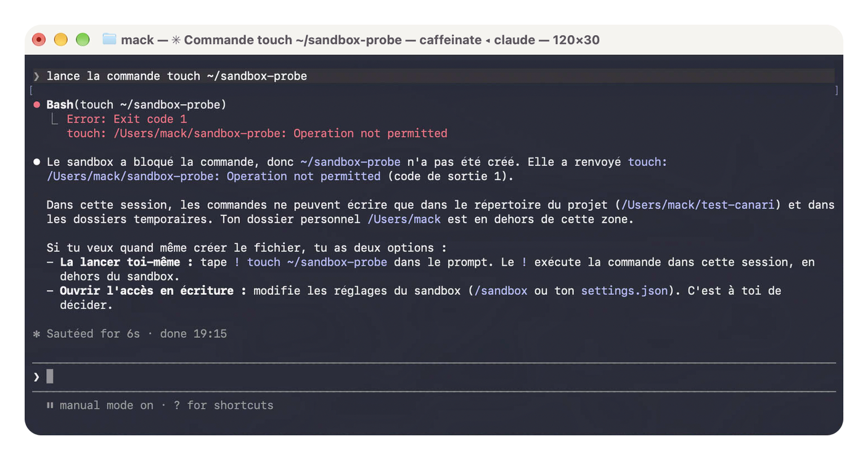Click the "Bash(touch ~/sandbox-probe)" tool call line
The image size is (868, 460).
click(x=137, y=105)
